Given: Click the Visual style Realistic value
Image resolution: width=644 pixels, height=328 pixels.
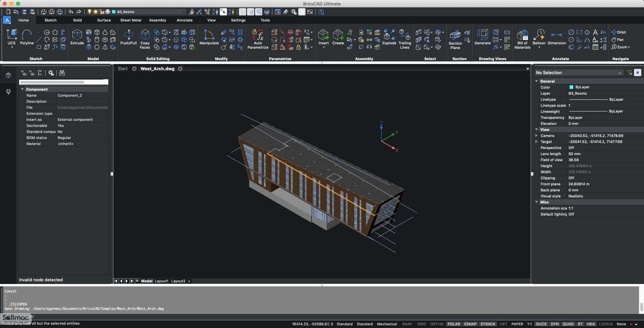Looking at the screenshot, I should click(576, 196).
